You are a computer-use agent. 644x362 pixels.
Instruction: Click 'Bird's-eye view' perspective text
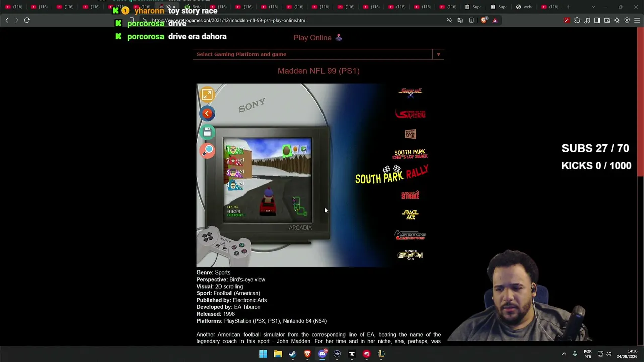point(247,280)
